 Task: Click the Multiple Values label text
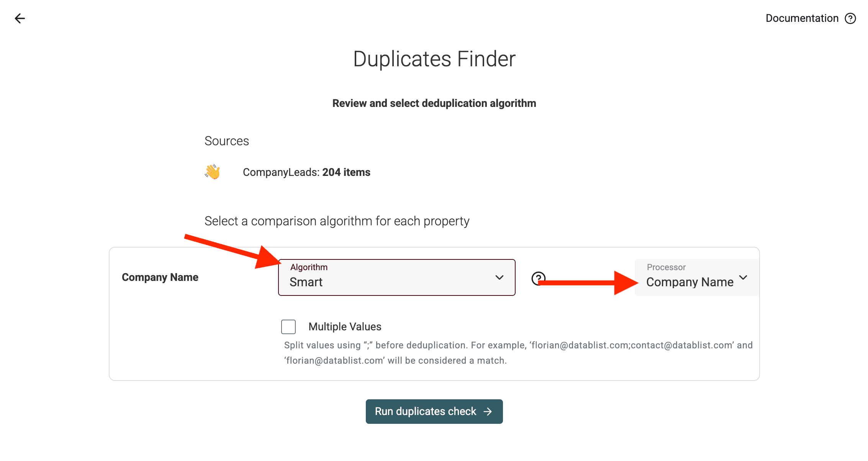pyautogui.click(x=344, y=326)
